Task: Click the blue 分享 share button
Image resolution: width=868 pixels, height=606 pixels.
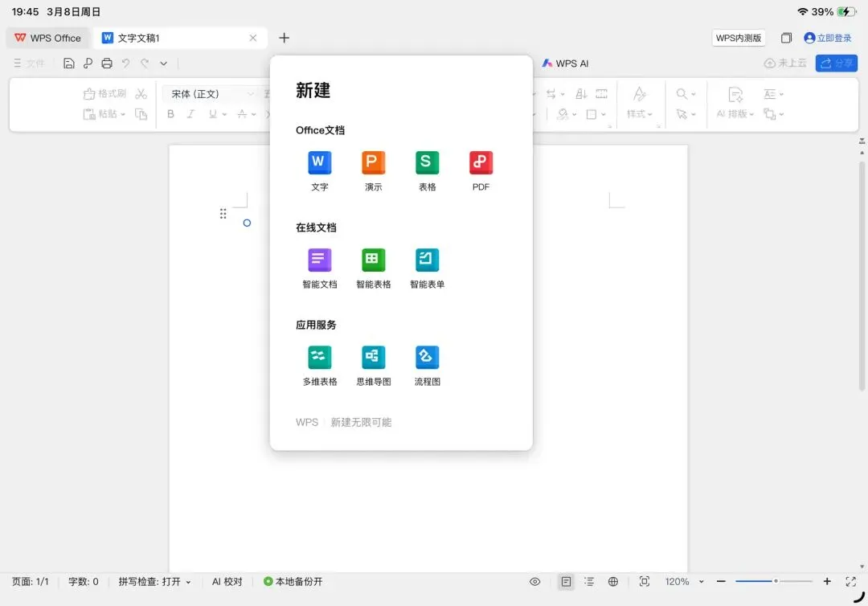Action: (837, 63)
